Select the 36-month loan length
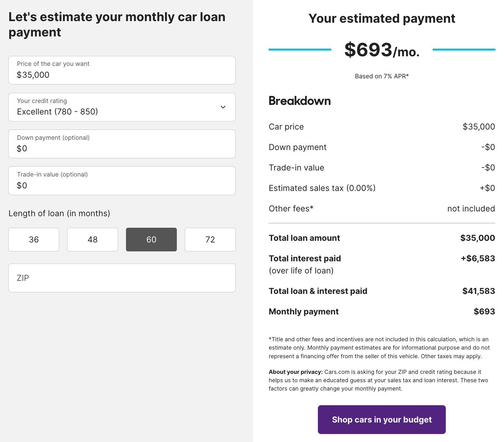 pos(34,239)
